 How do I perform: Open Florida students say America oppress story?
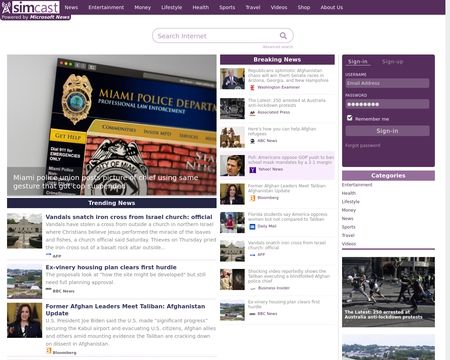coord(287,217)
